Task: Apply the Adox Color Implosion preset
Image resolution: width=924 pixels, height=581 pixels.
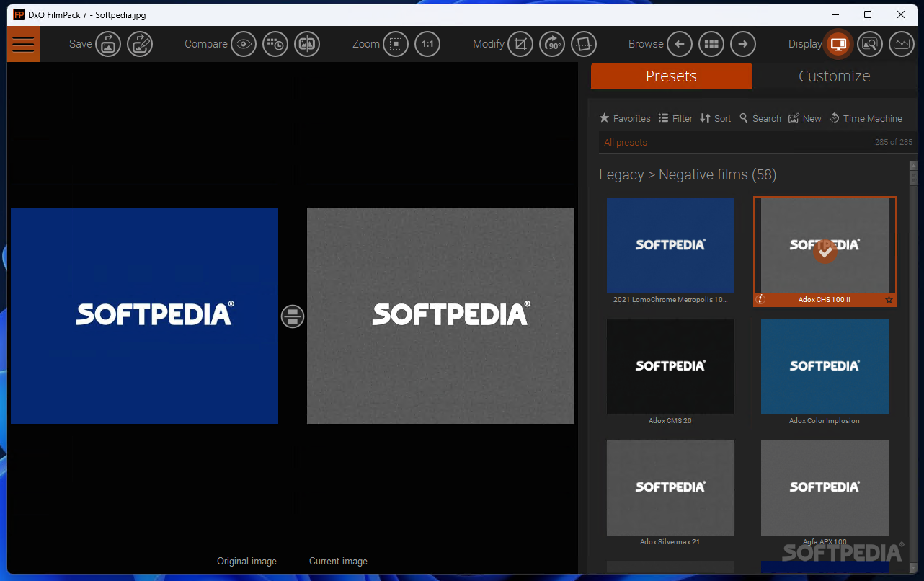Action: [825, 366]
